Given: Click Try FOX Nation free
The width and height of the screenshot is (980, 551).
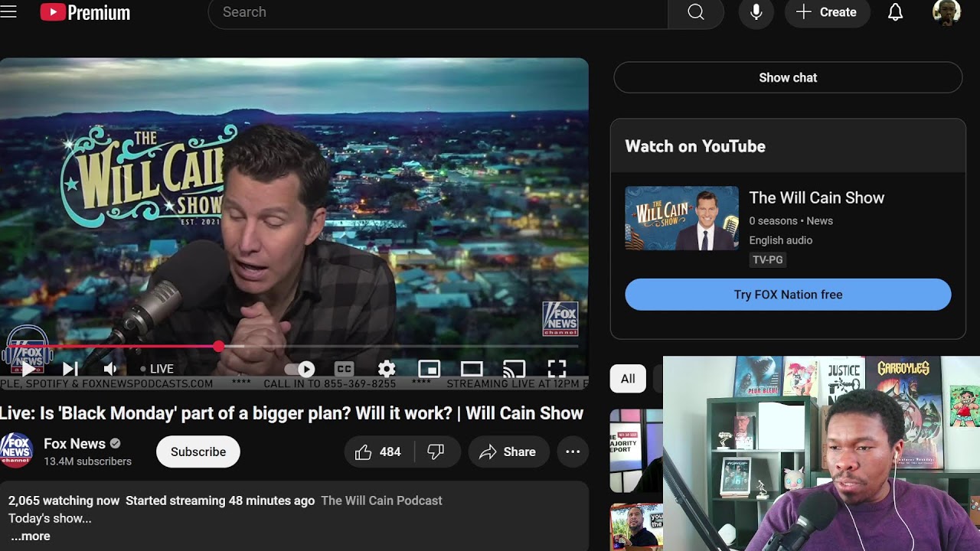Looking at the screenshot, I should click(x=788, y=295).
